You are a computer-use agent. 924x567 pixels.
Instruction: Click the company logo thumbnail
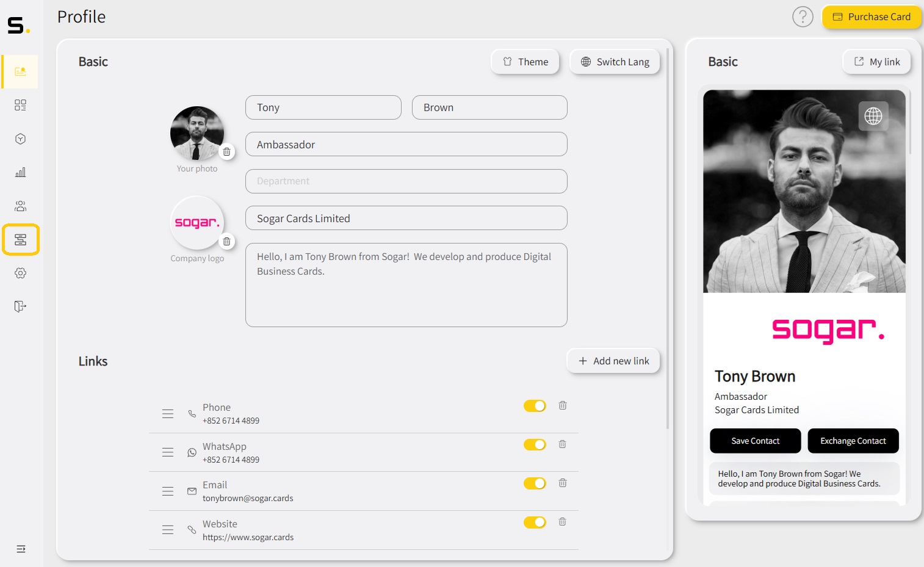point(197,223)
